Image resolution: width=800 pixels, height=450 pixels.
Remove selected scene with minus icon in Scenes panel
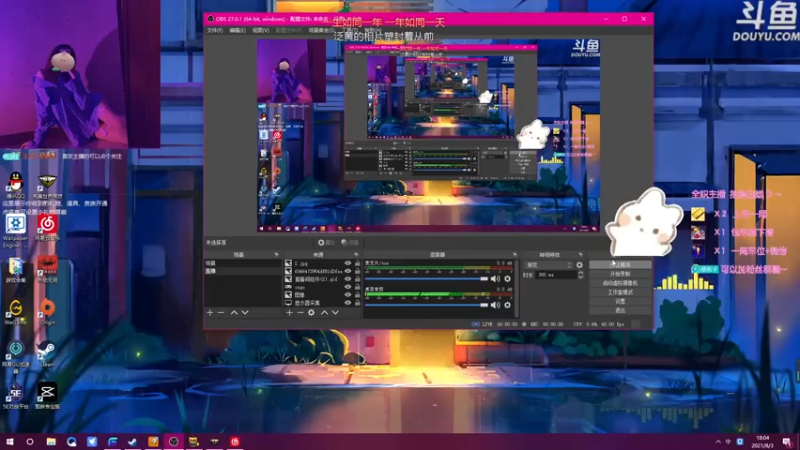click(221, 312)
